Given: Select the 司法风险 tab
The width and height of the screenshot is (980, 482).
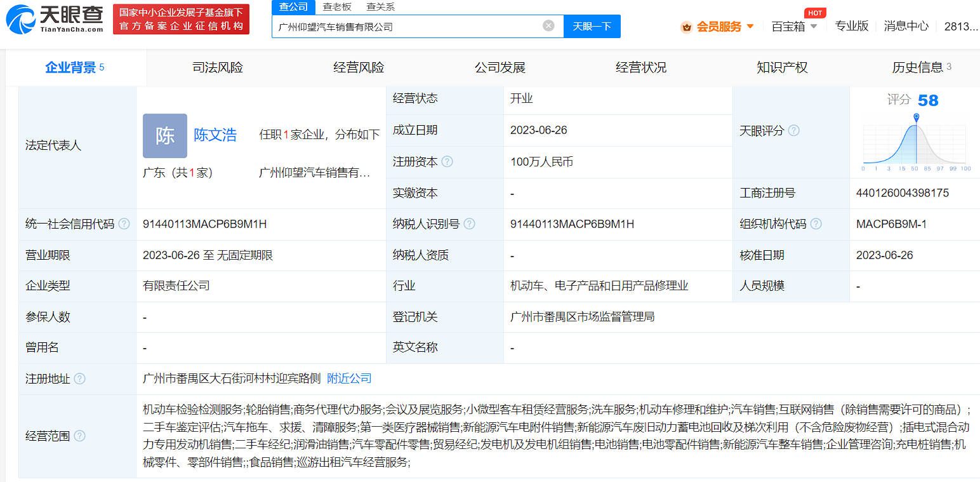Looking at the screenshot, I should click(x=218, y=67).
